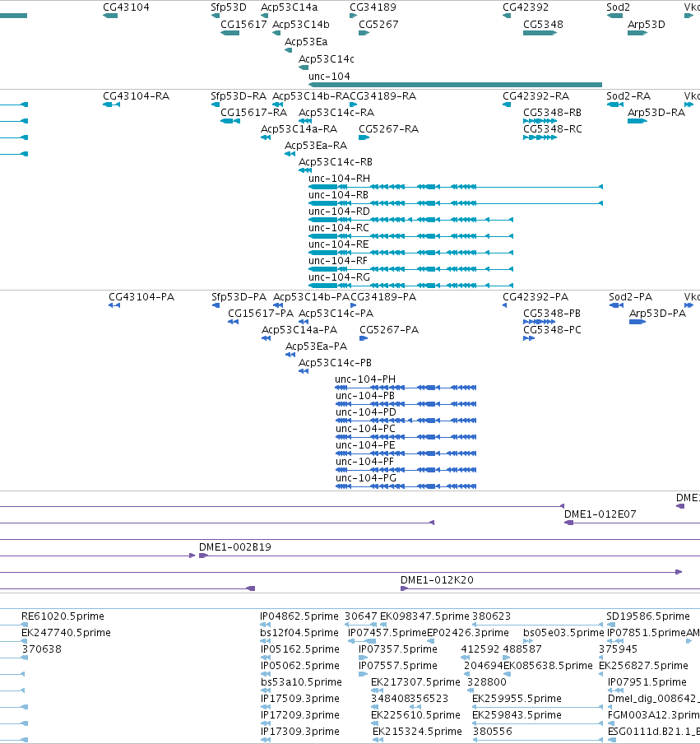Select the unc-104-RH transcript label
Viewport: 700px width, 744px height.
tap(339, 179)
